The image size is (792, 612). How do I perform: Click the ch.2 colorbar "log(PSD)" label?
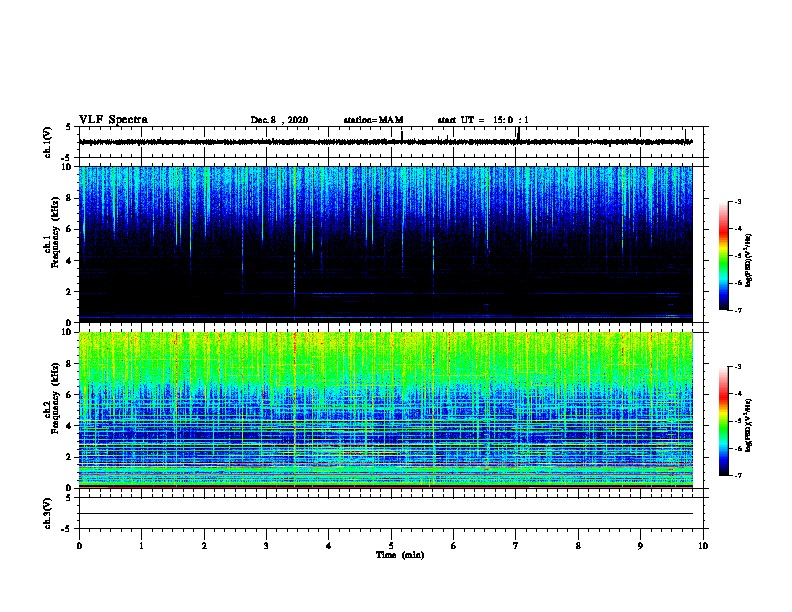(x=748, y=425)
